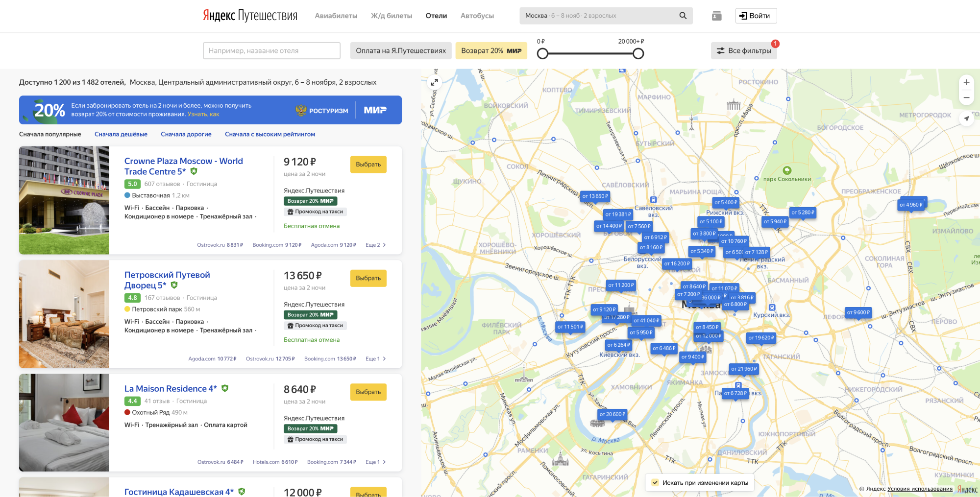Click the Савёловский вокзал station icon
This screenshot has width=980, height=497.
(x=653, y=200)
